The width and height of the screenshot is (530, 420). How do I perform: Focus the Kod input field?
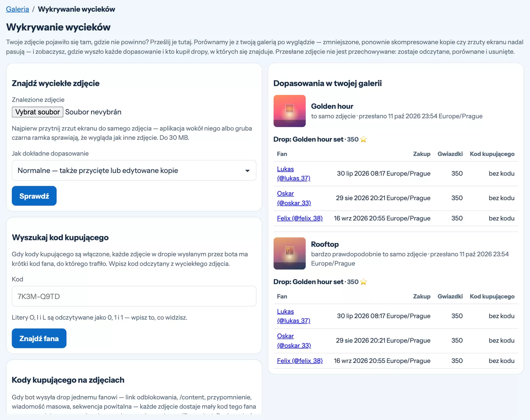click(x=134, y=296)
